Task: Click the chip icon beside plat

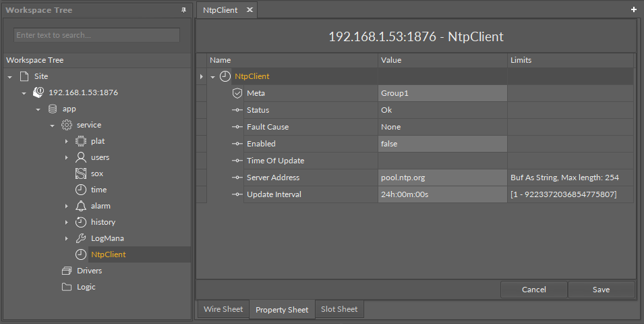Action: pos(80,141)
